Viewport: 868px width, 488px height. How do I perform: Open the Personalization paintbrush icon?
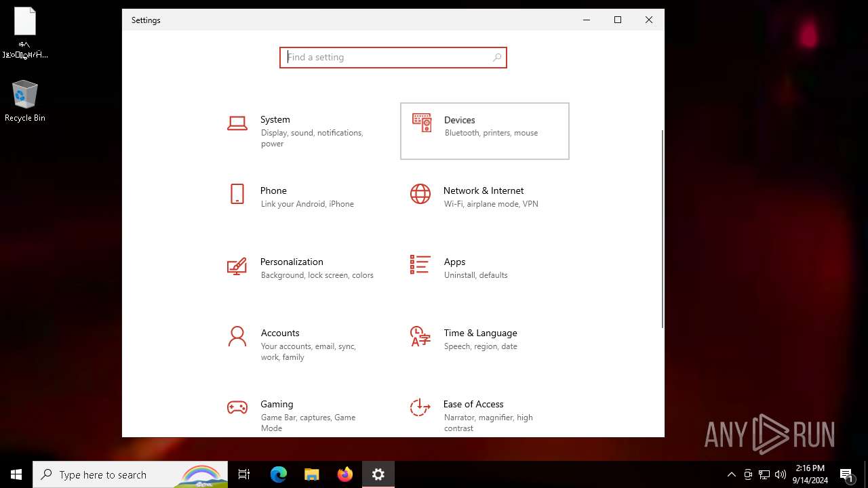pyautogui.click(x=237, y=266)
